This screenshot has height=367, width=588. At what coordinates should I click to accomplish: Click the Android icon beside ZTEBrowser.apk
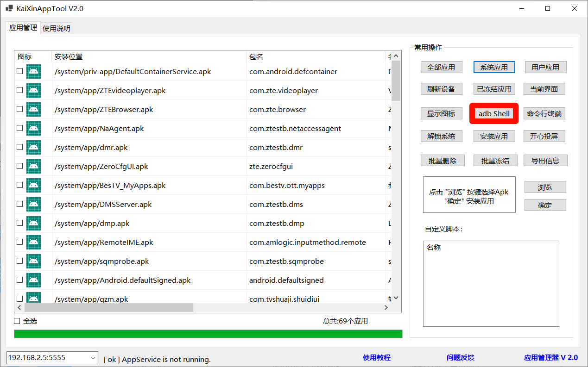click(33, 109)
